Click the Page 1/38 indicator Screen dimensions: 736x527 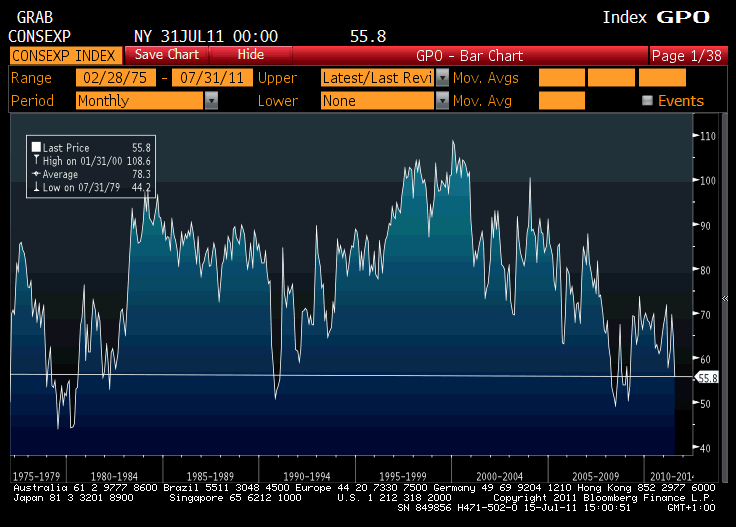click(x=686, y=55)
